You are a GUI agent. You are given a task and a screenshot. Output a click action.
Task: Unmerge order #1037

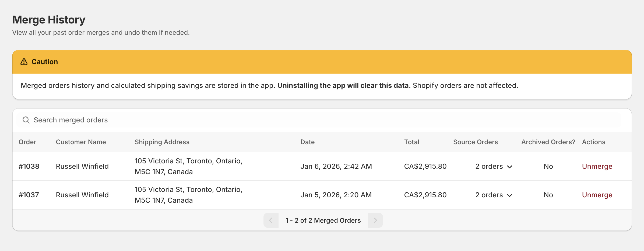[597, 195]
